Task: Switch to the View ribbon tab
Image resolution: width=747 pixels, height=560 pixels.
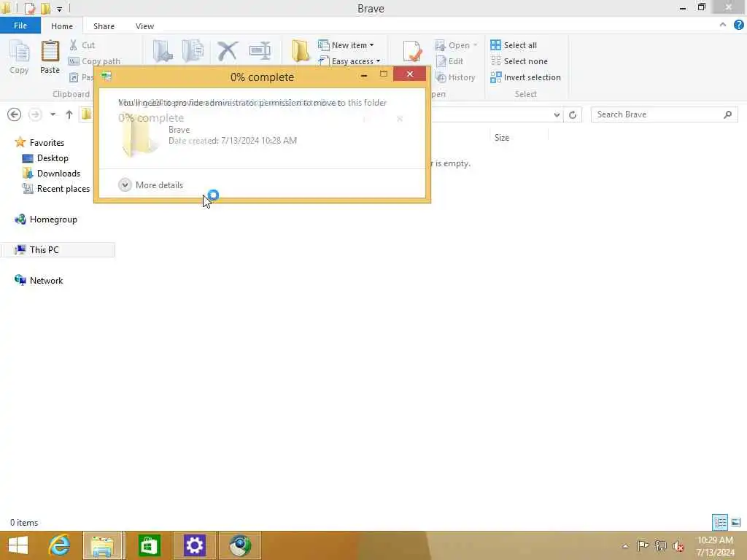Action: coord(144,26)
